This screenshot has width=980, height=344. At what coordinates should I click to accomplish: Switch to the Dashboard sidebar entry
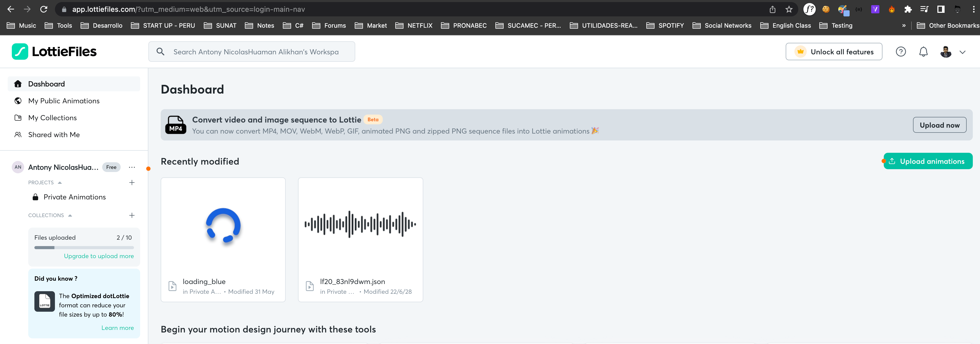[x=46, y=84]
